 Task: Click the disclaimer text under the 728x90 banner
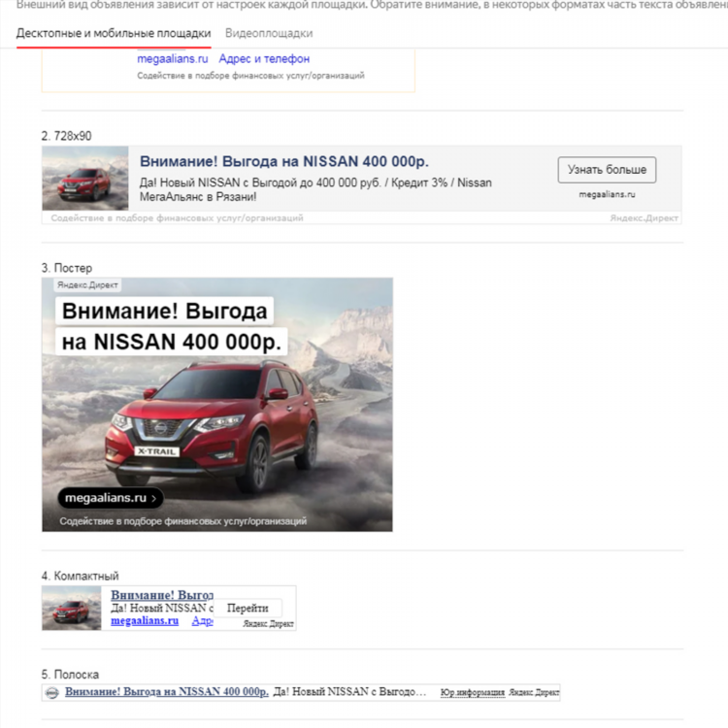[177, 218]
